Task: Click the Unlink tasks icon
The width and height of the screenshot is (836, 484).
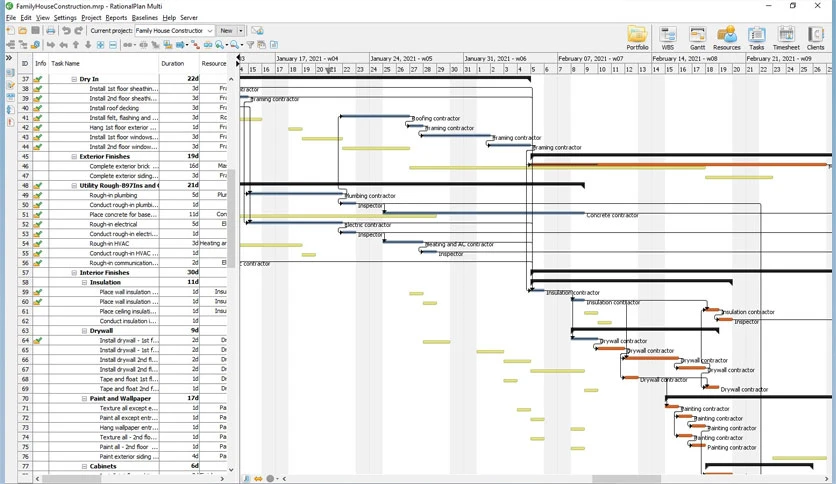Action: (x=143, y=45)
